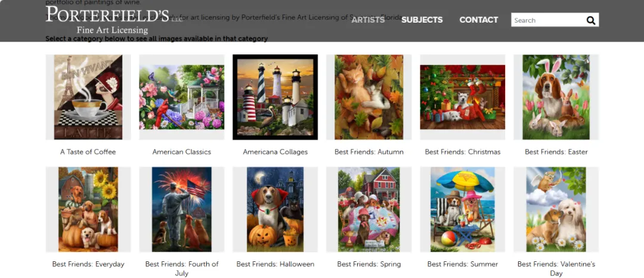Open the ARTISTS menu

[x=368, y=20]
